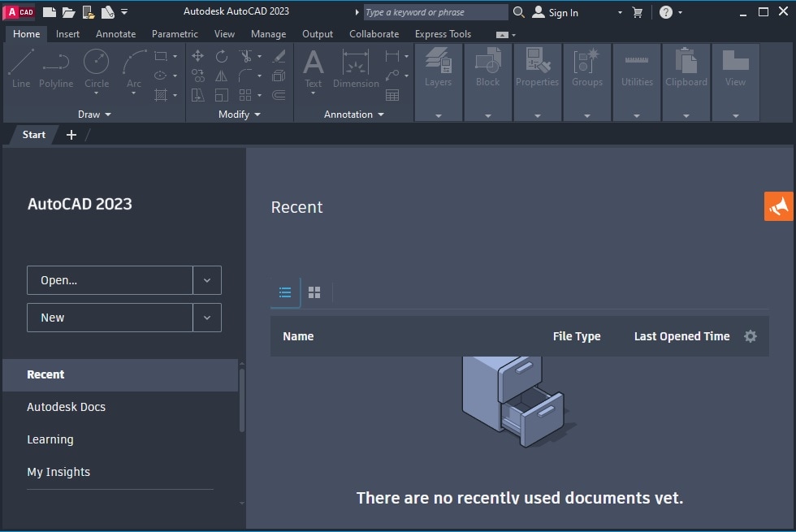The width and height of the screenshot is (796, 532).
Task: Open the orange announcements megaphone
Action: click(778, 206)
